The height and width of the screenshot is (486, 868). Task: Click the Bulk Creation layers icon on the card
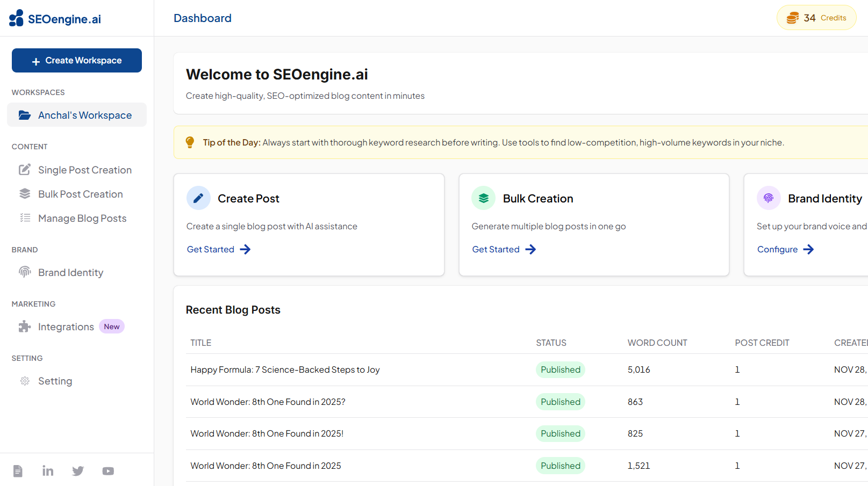(483, 198)
